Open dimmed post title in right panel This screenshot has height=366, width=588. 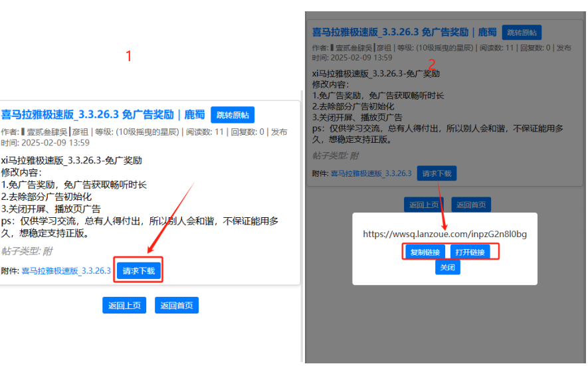404,33
